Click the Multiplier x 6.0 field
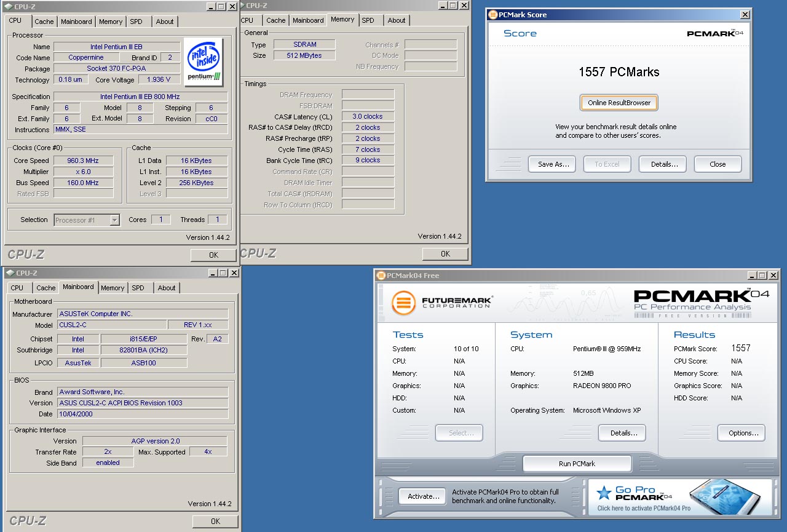The height and width of the screenshot is (532, 787). (84, 172)
